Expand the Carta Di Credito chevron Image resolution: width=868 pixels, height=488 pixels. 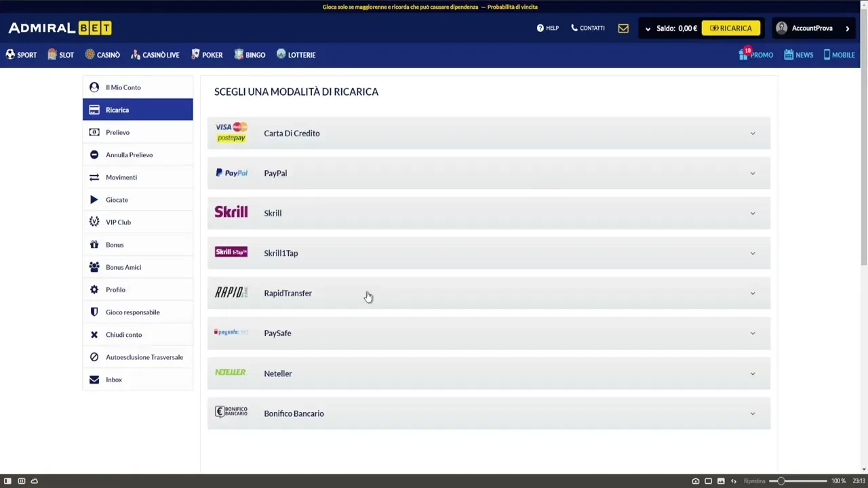[753, 134]
